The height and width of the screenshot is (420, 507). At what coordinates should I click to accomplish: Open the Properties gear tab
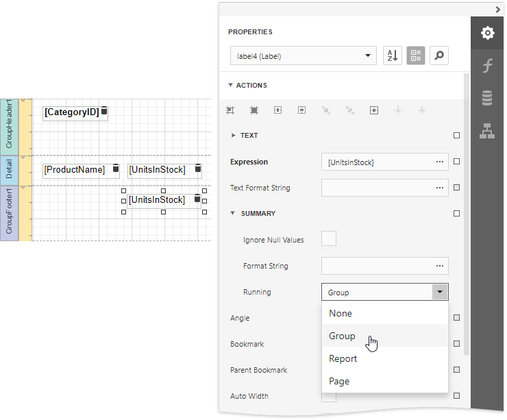487,33
